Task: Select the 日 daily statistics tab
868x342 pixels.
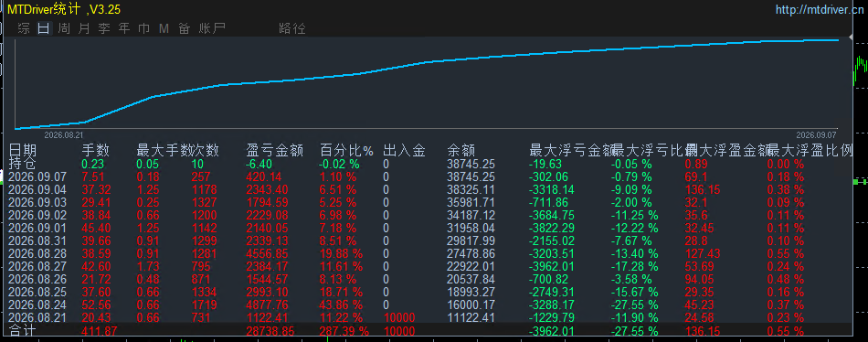Action: [44, 28]
